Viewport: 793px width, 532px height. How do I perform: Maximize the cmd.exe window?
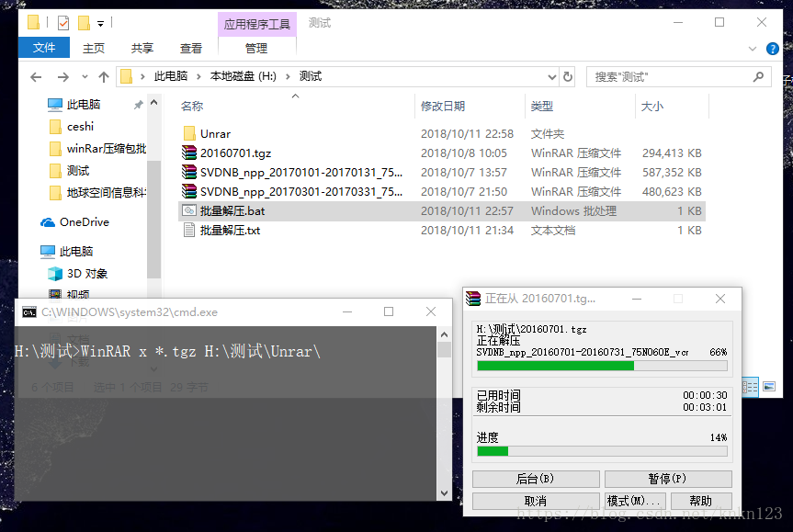389,311
